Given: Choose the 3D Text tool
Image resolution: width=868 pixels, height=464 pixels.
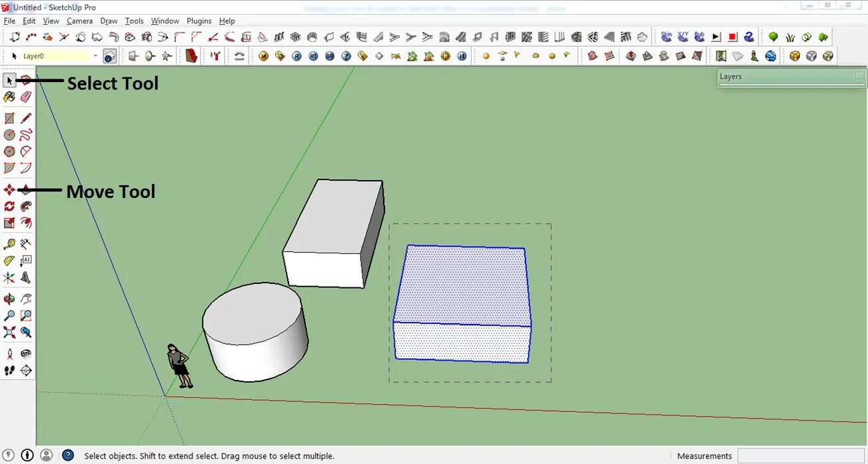Looking at the screenshot, I should point(26,278).
